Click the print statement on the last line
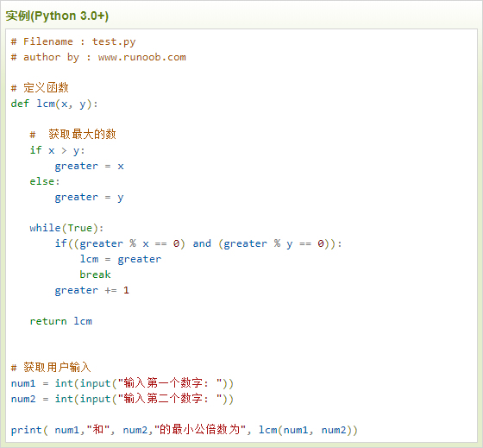Viewport: 483px width, 448px height. tap(185, 430)
